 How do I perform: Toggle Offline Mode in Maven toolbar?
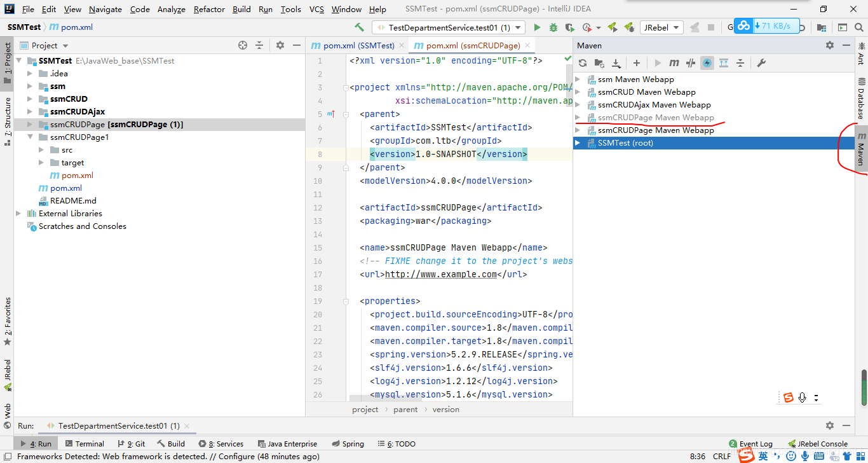(x=691, y=63)
